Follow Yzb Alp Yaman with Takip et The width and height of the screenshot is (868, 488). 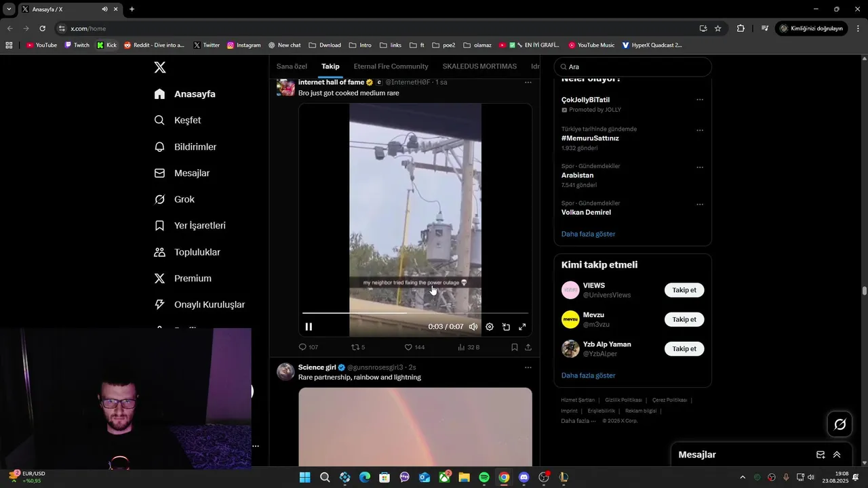click(x=684, y=348)
